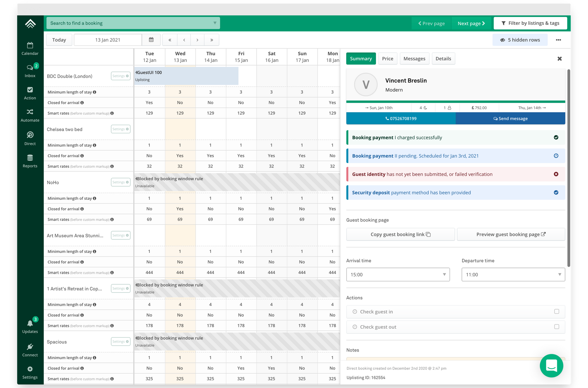Open the chat support bubble
This screenshot has width=588, height=388.
tap(551, 366)
